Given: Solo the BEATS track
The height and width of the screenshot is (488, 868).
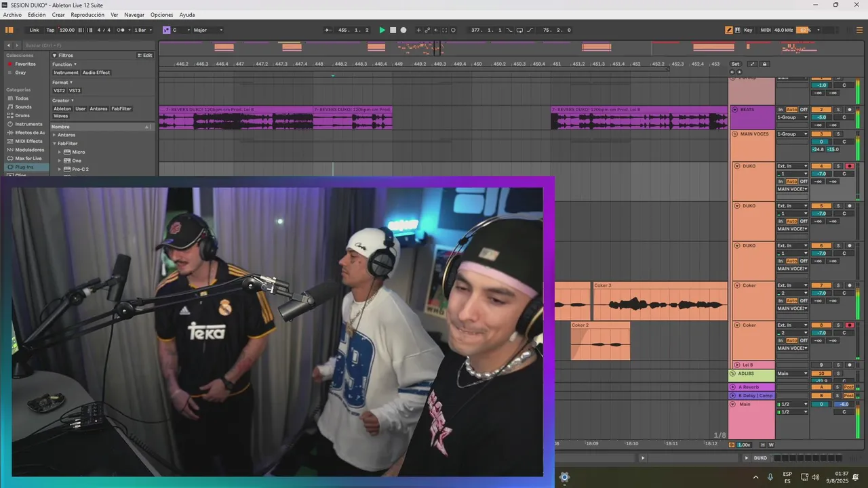Looking at the screenshot, I should pyautogui.click(x=837, y=109).
